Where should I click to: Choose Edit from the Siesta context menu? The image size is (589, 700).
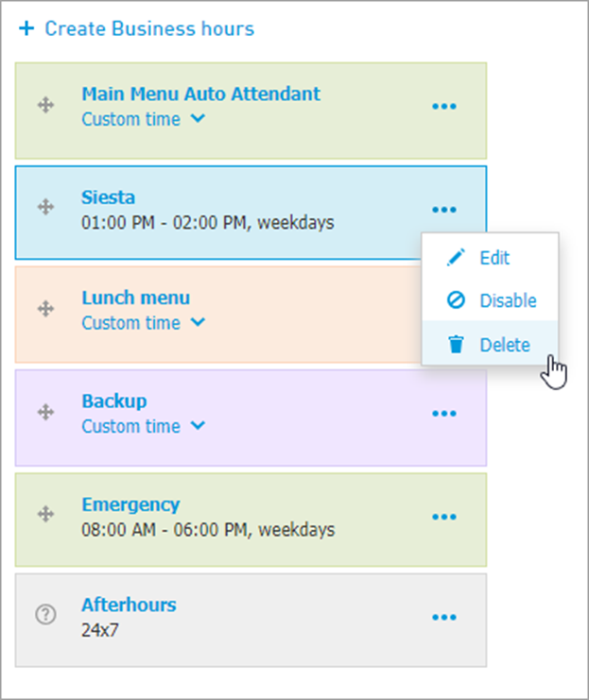491,258
